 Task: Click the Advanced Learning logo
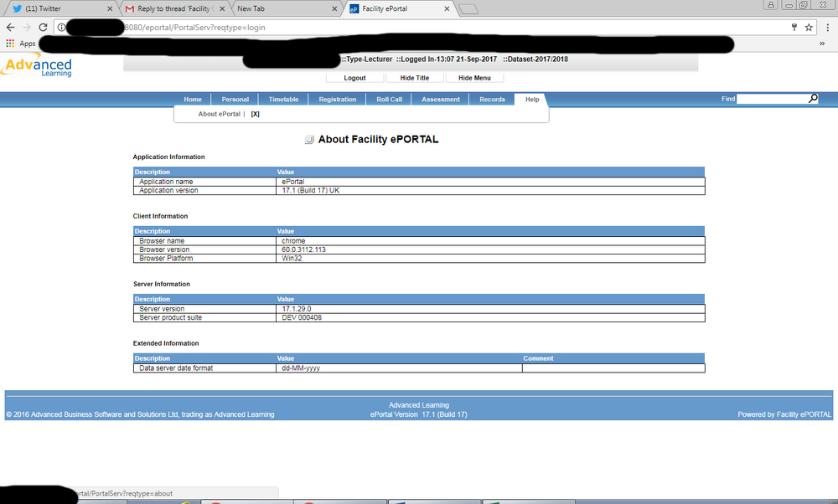click(x=36, y=66)
